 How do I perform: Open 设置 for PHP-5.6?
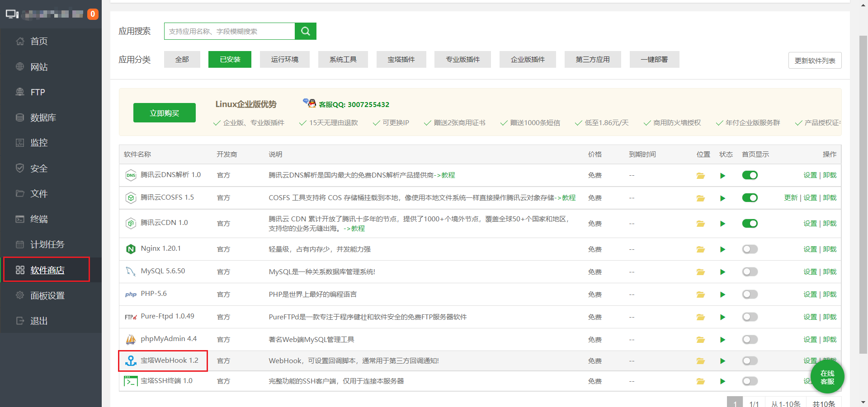(810, 295)
